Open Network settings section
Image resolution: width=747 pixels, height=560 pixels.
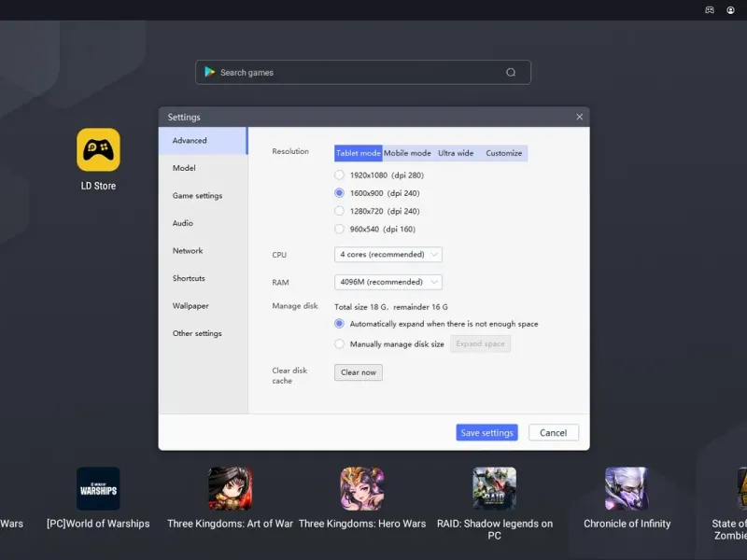[203, 250]
